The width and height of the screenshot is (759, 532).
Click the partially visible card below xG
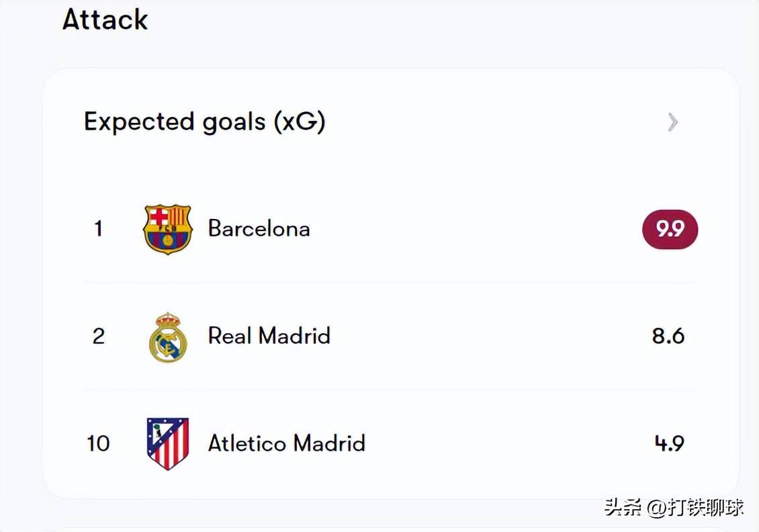point(390,526)
